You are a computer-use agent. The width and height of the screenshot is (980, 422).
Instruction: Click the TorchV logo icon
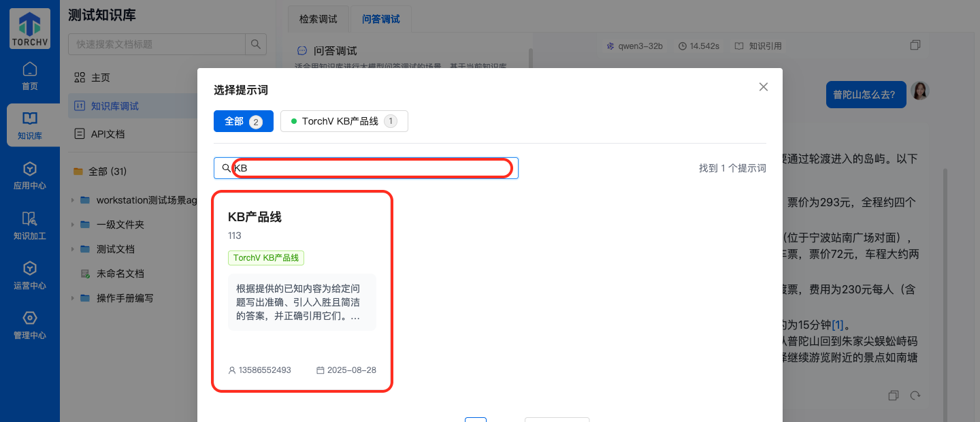tap(30, 29)
